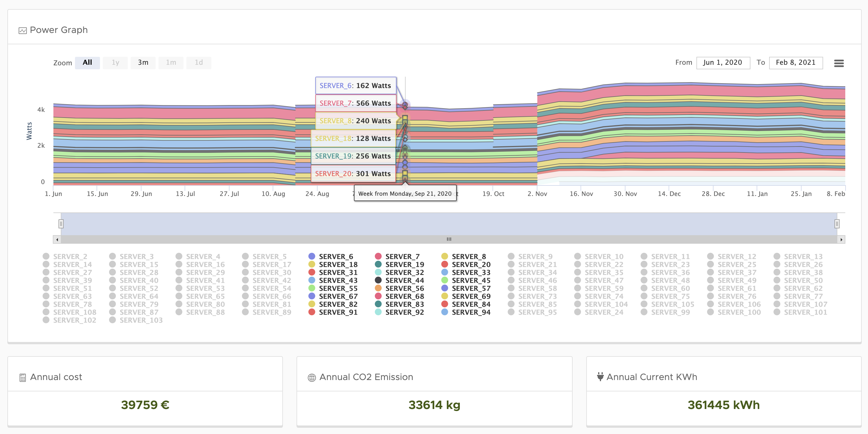Click the annual cost value 39759 €

click(145, 405)
